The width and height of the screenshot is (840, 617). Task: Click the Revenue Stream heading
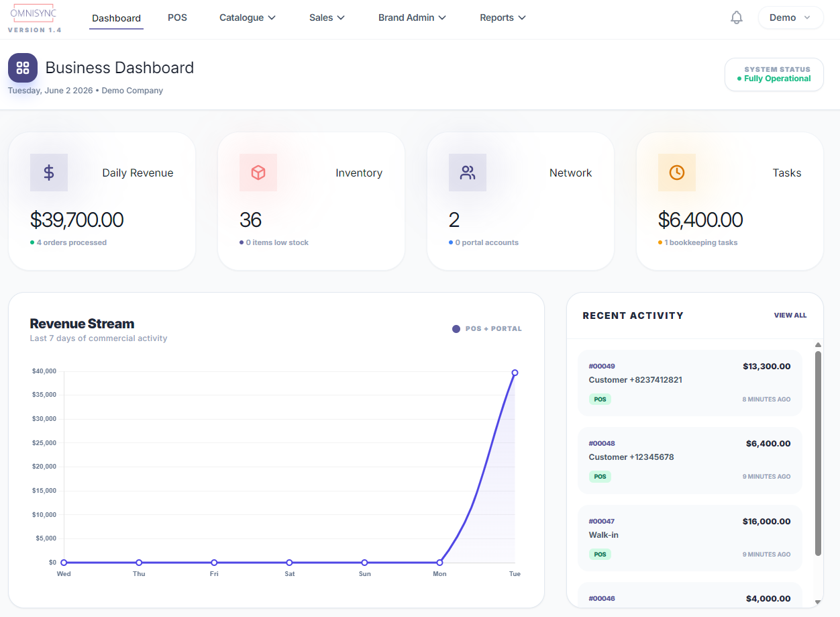pos(82,324)
